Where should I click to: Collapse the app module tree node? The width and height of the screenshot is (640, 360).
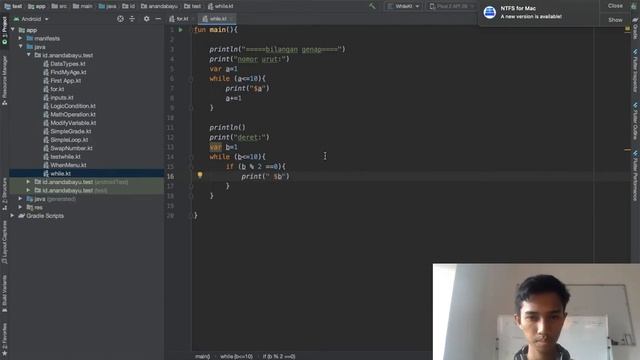click(13, 30)
